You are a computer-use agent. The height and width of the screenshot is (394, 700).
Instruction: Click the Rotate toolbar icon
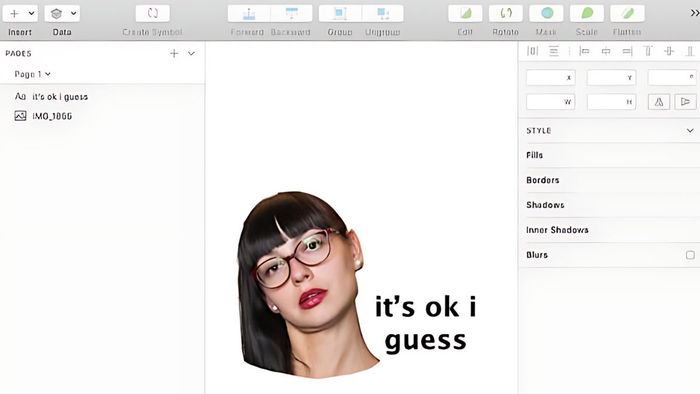tap(506, 13)
